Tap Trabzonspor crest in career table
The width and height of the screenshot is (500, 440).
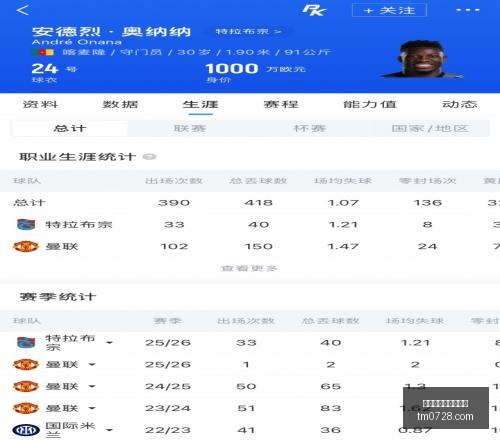[26, 224]
